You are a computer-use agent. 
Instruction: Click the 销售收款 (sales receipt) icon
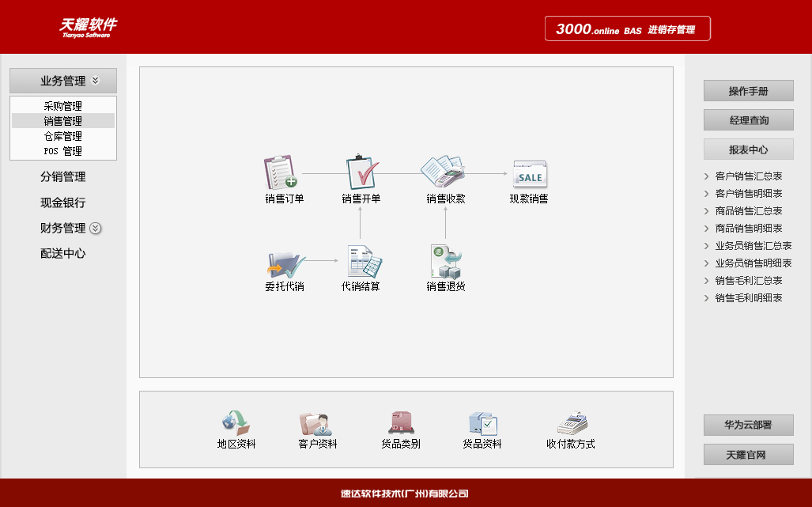click(x=444, y=172)
